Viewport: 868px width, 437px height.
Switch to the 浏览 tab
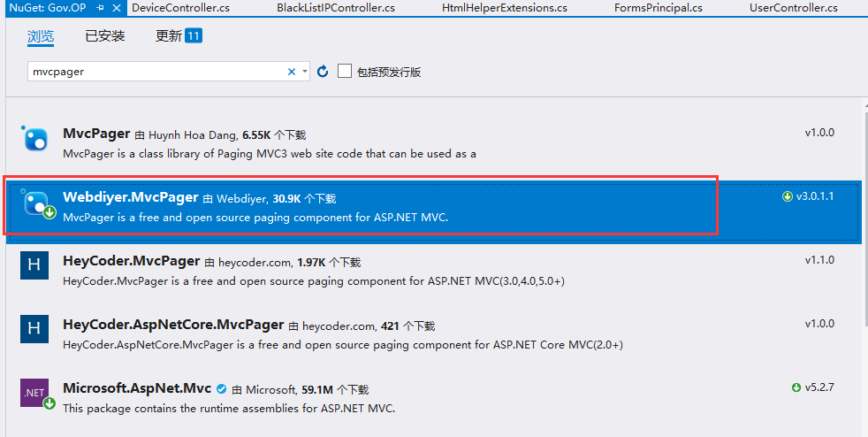[x=41, y=36]
